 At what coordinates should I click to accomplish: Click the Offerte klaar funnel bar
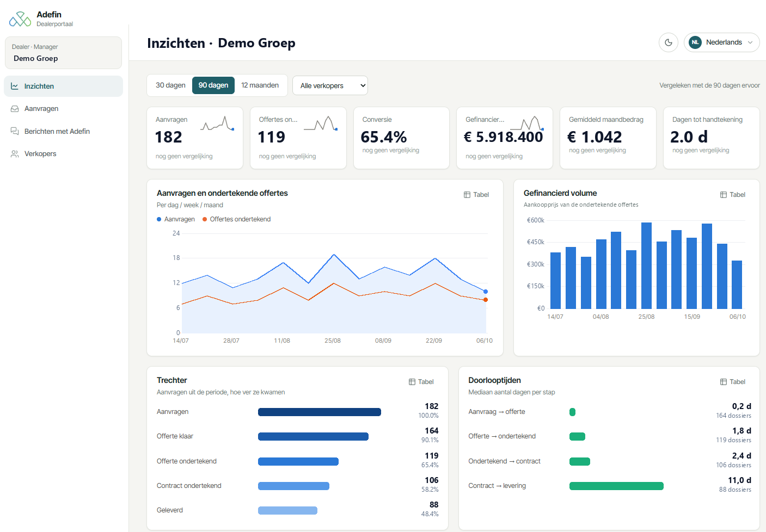coord(313,437)
